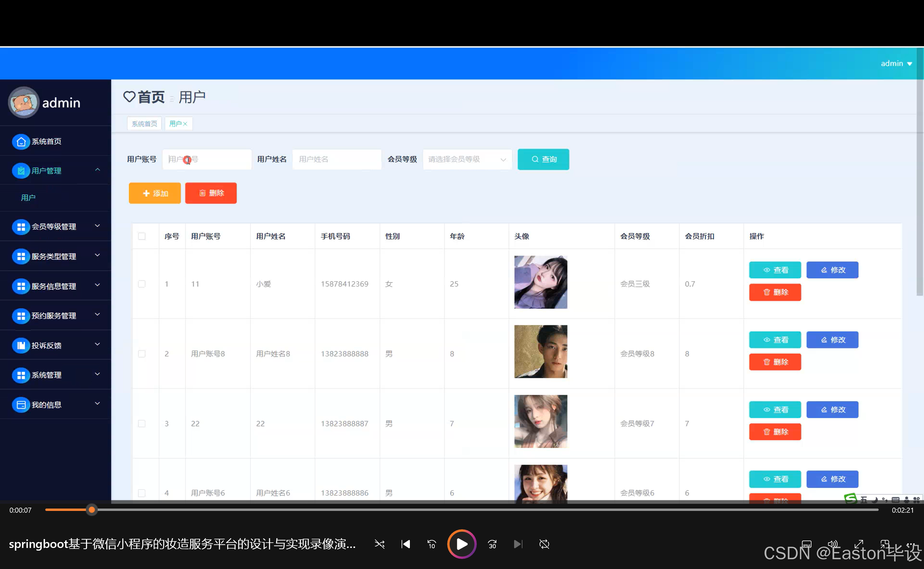Screen dimensions: 924x569
Task: Click the fullscreen icon in player bar
Action: 859,544
